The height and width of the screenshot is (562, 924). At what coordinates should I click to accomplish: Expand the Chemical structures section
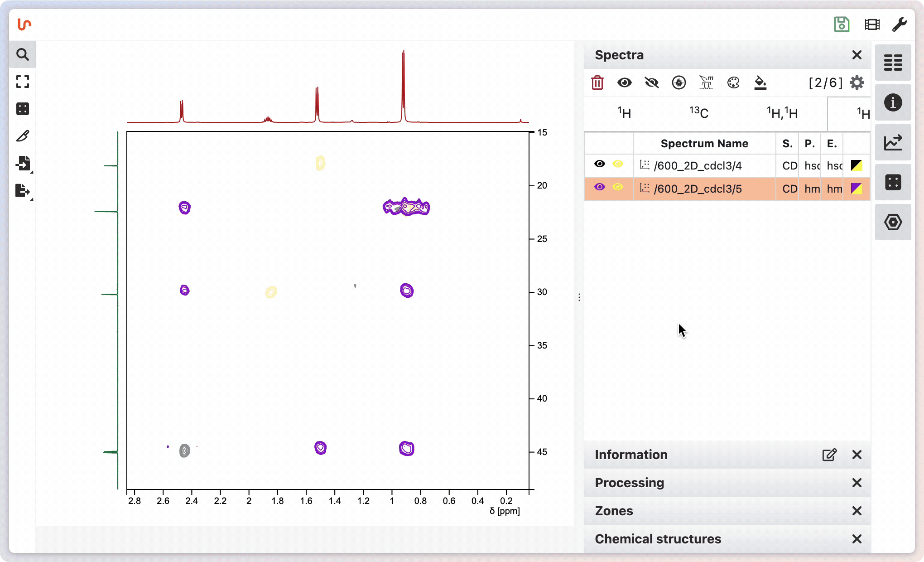[658, 539]
